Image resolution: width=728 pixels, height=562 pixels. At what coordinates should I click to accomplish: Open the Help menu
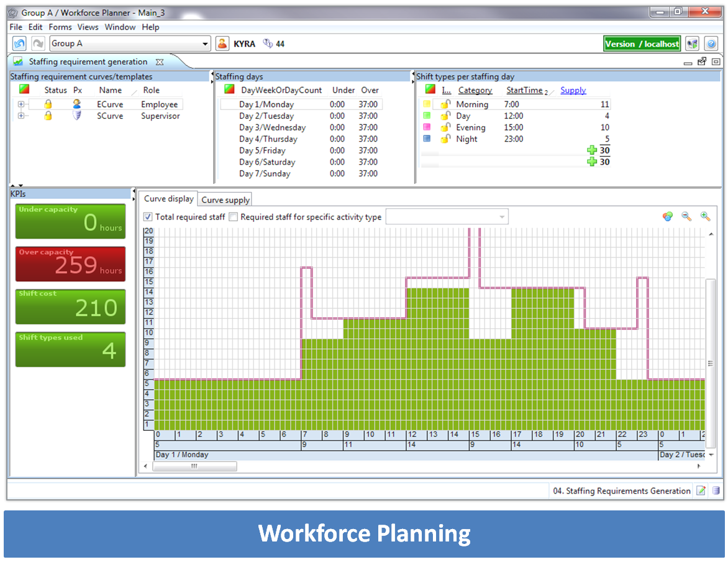[x=150, y=27]
